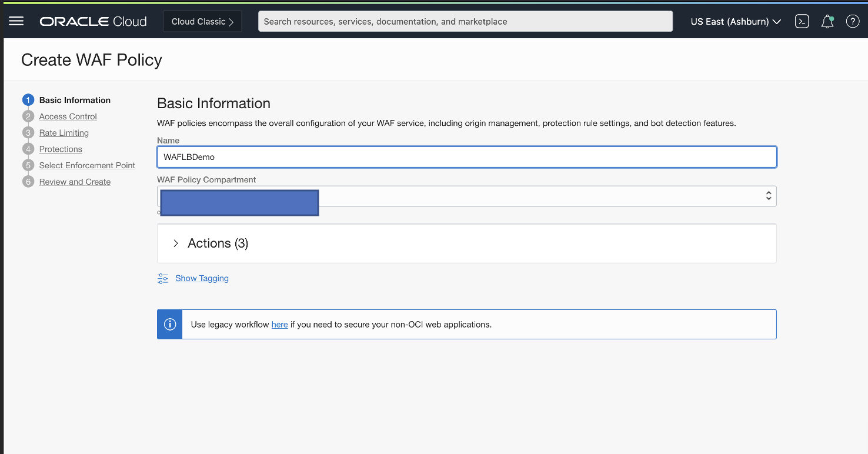Click the Oracle Cloud logo
Screen dimensions: 868x454
tap(93, 21)
